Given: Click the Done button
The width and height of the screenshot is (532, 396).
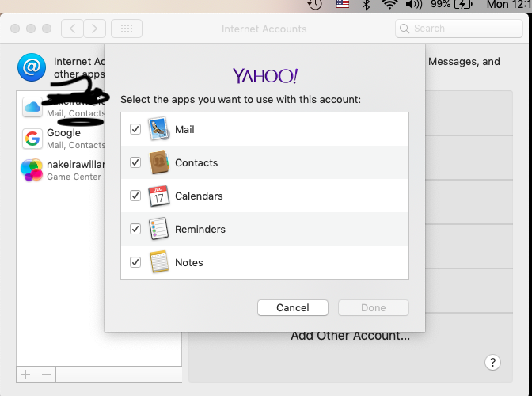Looking at the screenshot, I should [x=373, y=307].
